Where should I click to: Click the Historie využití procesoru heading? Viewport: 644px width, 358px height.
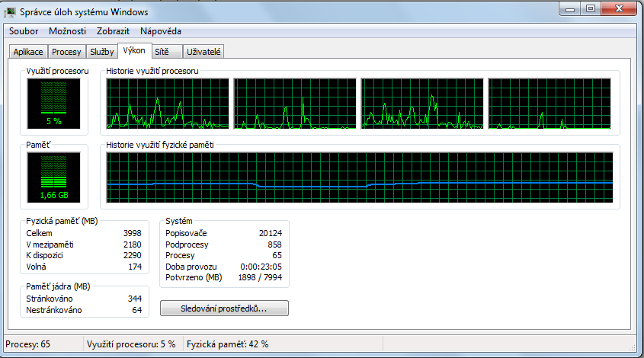(x=152, y=71)
